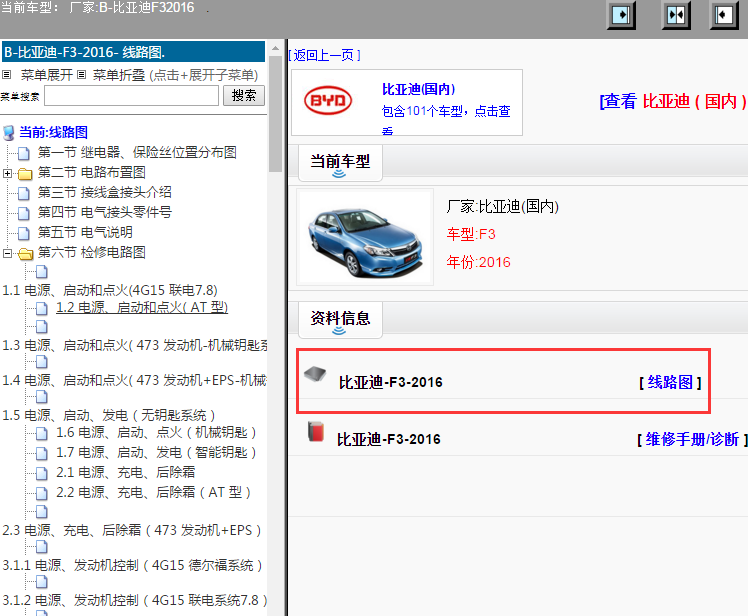Image resolution: width=748 pixels, height=616 pixels.
Task: Click 菜单展开 text to expand menus
Action: coord(46,75)
